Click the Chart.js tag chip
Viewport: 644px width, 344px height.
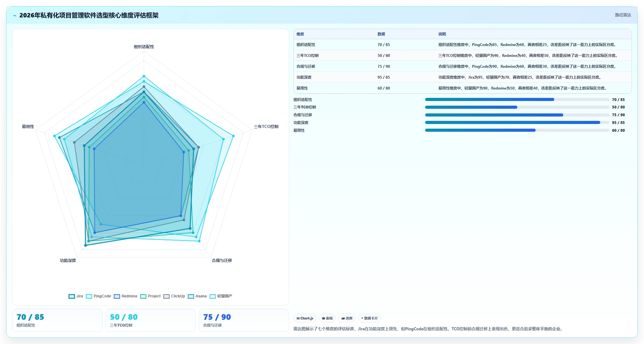[305, 318]
